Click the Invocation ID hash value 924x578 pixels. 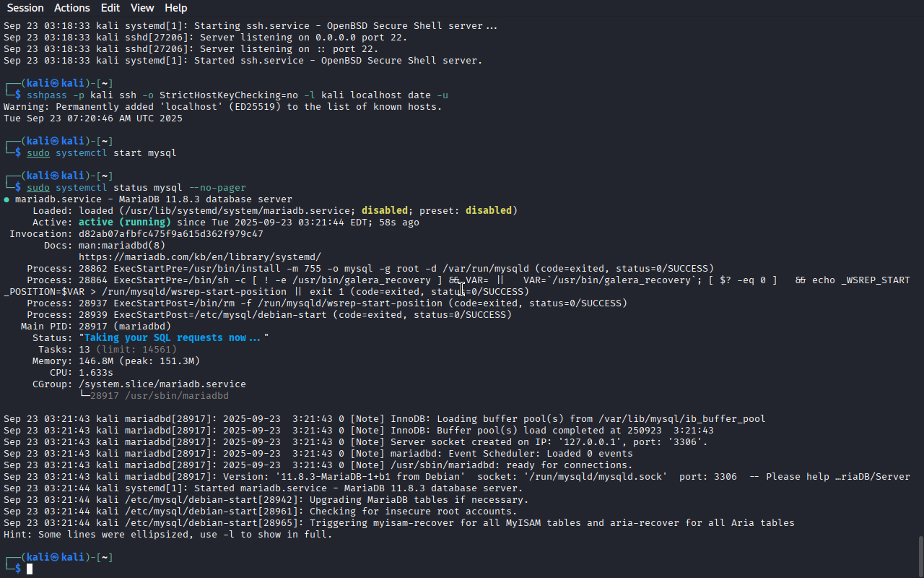(170, 233)
